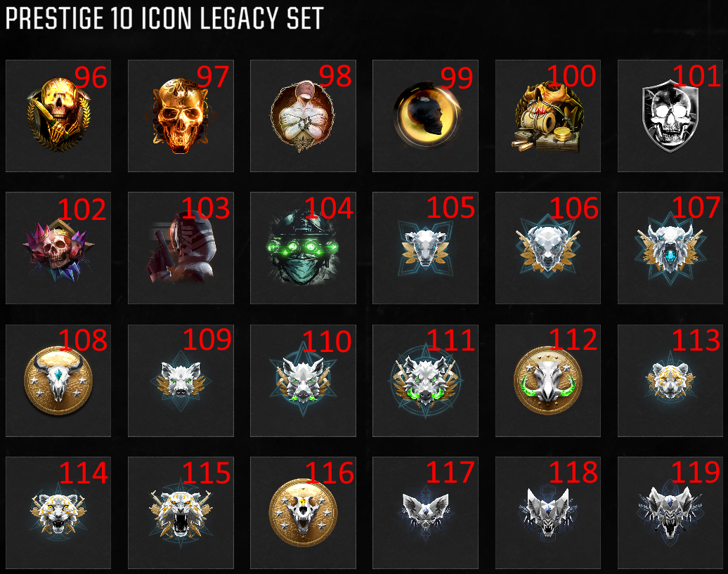Select the boar with star emblem icon 111
Viewport: 728px width, 574px height.
425,381
